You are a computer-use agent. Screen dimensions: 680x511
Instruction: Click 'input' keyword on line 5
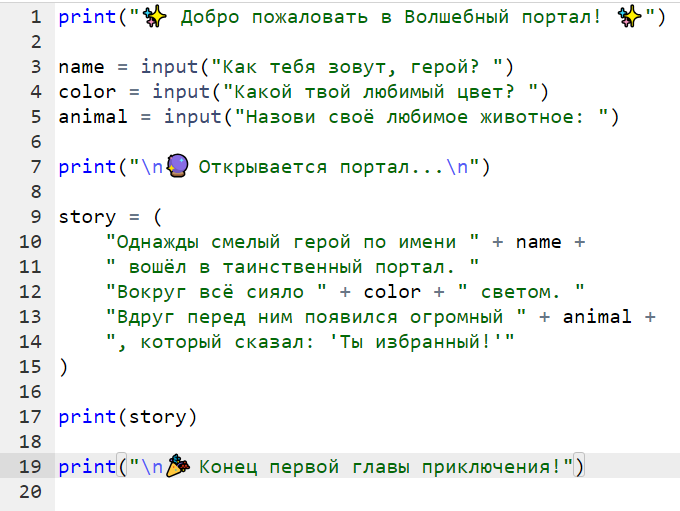(x=193, y=118)
